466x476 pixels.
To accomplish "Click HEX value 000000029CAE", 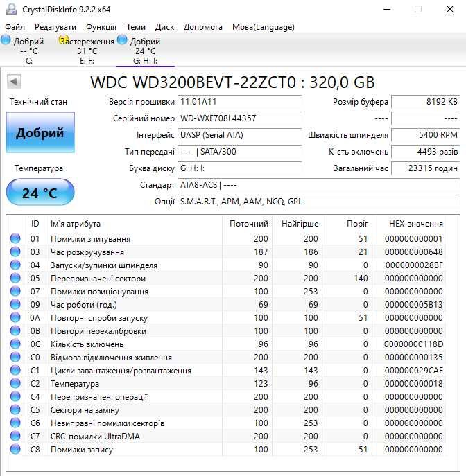I will click(x=414, y=371).
